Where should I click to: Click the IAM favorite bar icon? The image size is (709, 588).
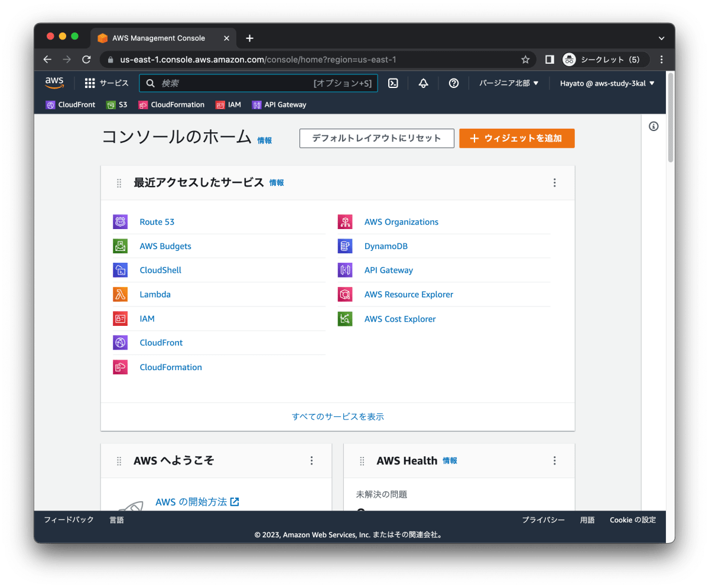click(x=220, y=105)
